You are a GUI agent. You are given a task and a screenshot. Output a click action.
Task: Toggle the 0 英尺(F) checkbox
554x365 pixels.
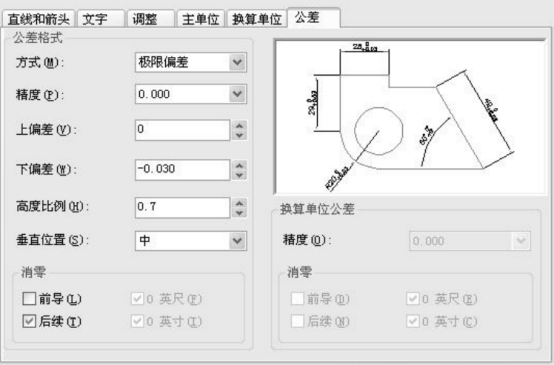click(137, 299)
